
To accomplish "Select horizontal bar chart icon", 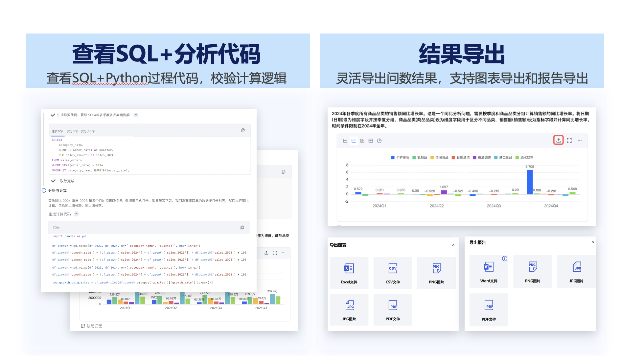I will tap(362, 141).
